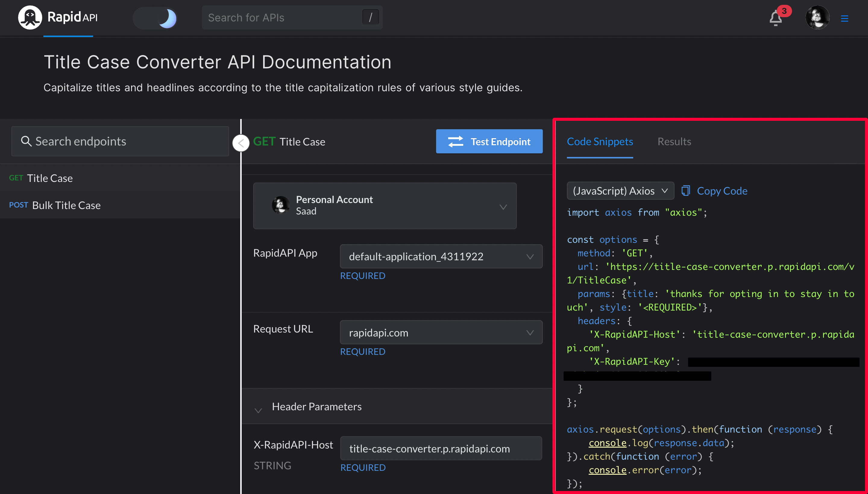The image size is (868, 494).
Task: Select the GET Title Case endpoint
Action: point(49,178)
